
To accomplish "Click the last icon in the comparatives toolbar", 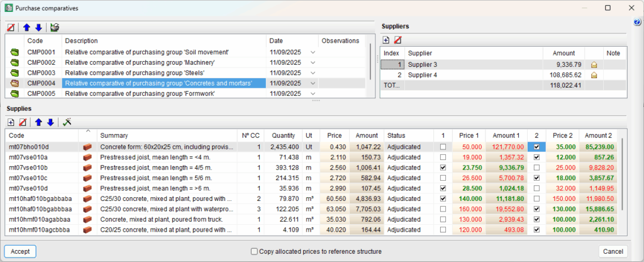I will [55, 28].
